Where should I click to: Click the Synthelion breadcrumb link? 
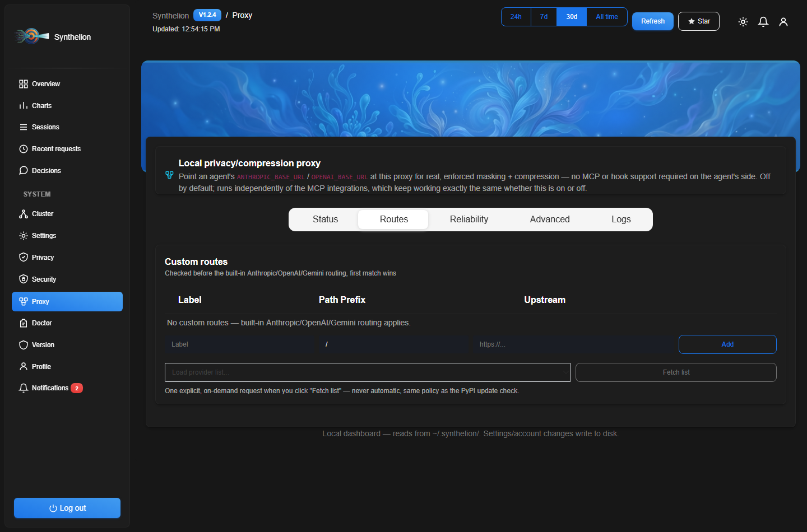pos(170,16)
